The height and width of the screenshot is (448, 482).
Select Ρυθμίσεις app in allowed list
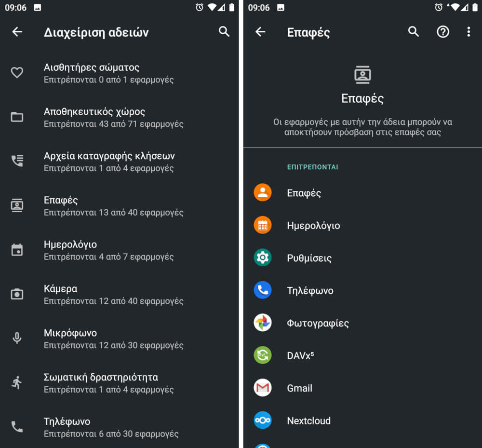coord(363,258)
